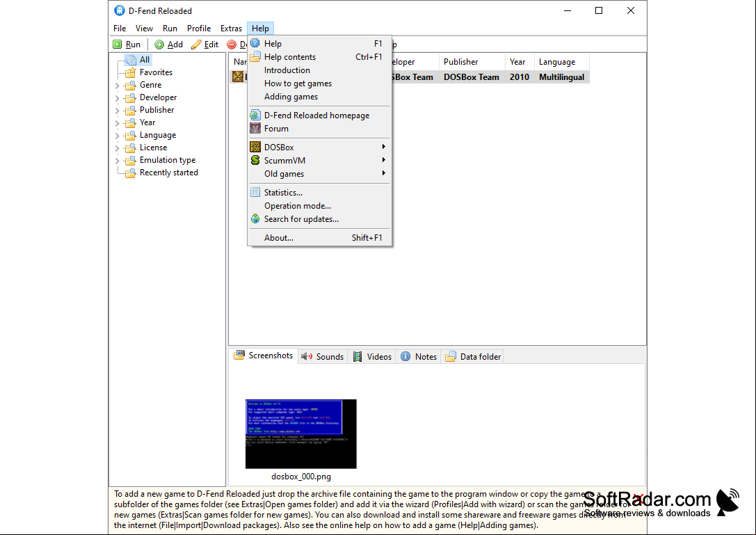Expand the Publisher tree node
The height and width of the screenshot is (535, 756).
click(x=117, y=111)
